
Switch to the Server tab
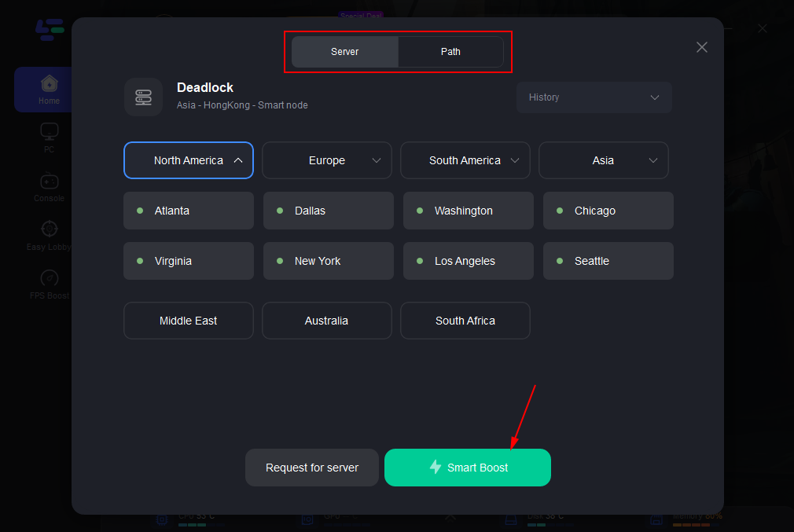[x=345, y=52]
